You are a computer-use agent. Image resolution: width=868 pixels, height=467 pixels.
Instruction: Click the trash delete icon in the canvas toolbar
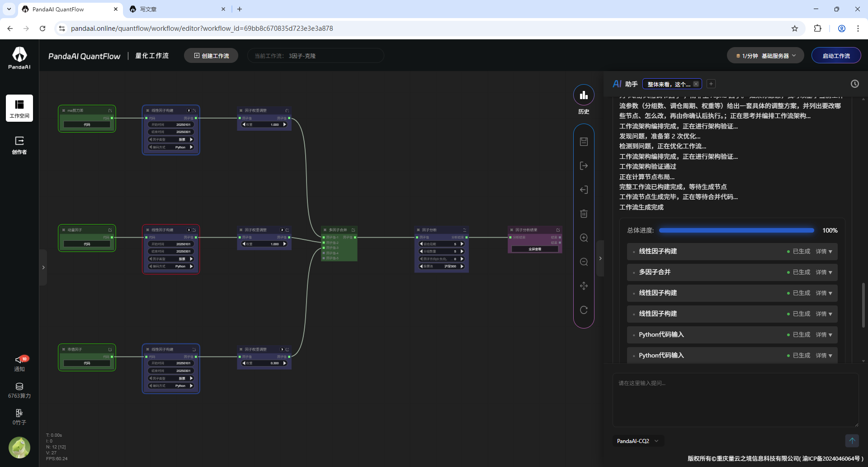(584, 214)
